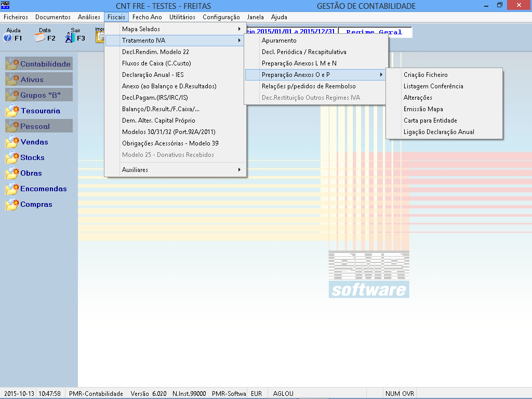This screenshot has width=532, height=399.
Task: Choose Obrigações Acessórias - Modelo 39
Action: (x=175, y=143)
